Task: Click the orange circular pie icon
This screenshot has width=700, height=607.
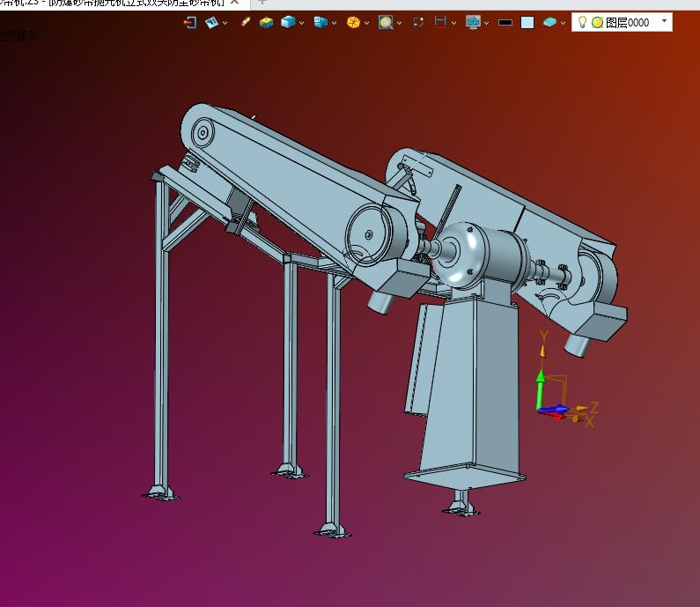Action: point(352,22)
